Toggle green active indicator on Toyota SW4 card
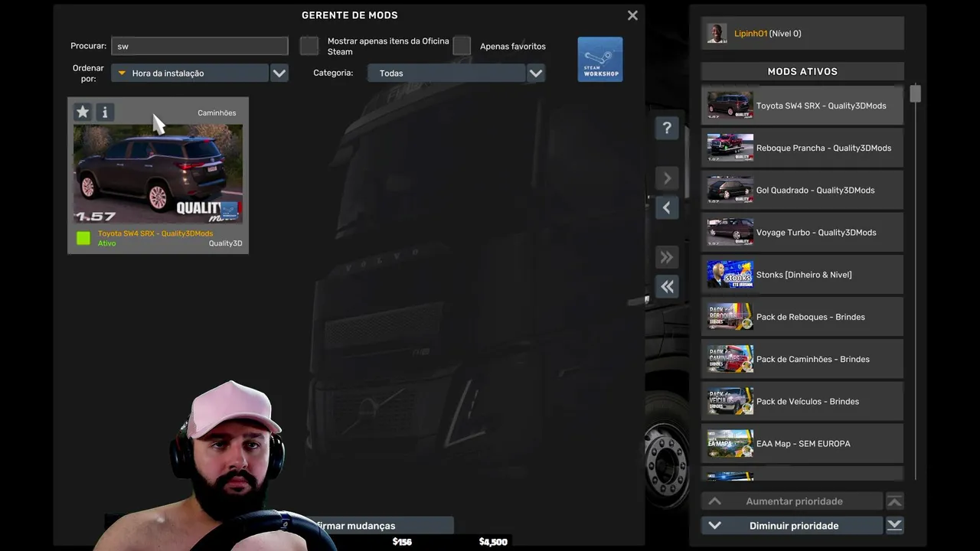This screenshot has height=551, width=980. coord(83,238)
